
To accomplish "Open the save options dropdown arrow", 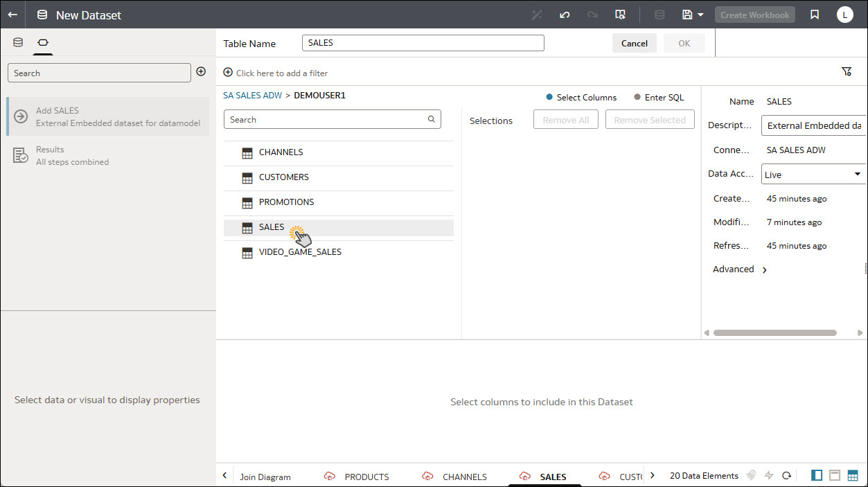I will [700, 15].
